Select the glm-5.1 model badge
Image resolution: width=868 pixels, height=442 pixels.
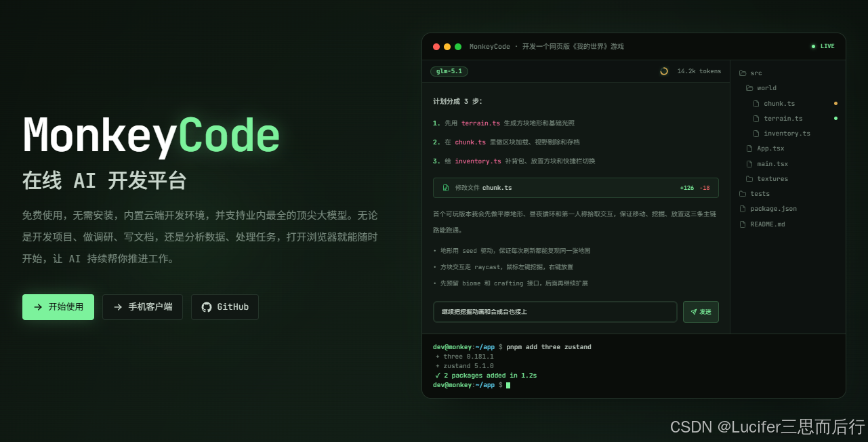click(x=449, y=71)
